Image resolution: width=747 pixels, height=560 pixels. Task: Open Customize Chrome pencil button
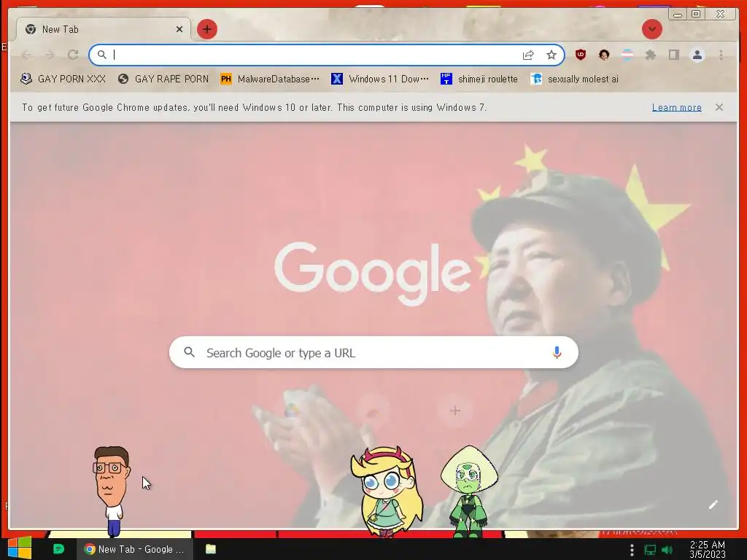coord(713,505)
